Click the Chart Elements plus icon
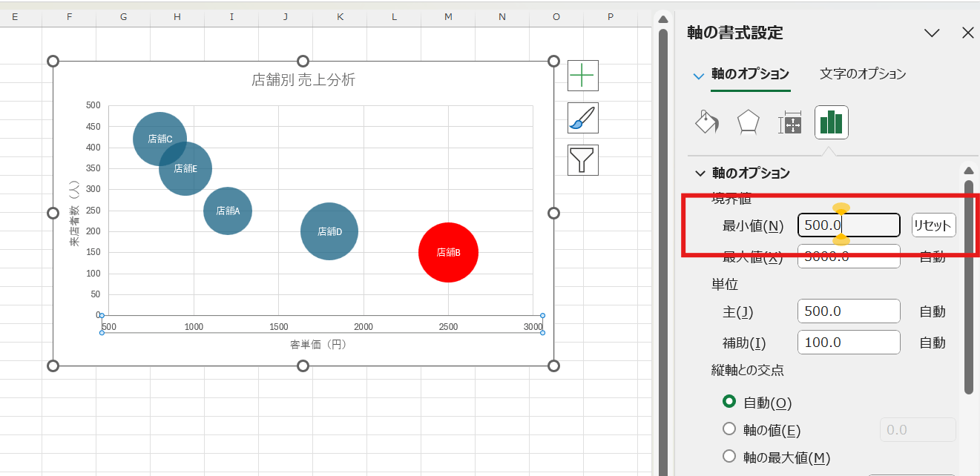 coord(582,75)
